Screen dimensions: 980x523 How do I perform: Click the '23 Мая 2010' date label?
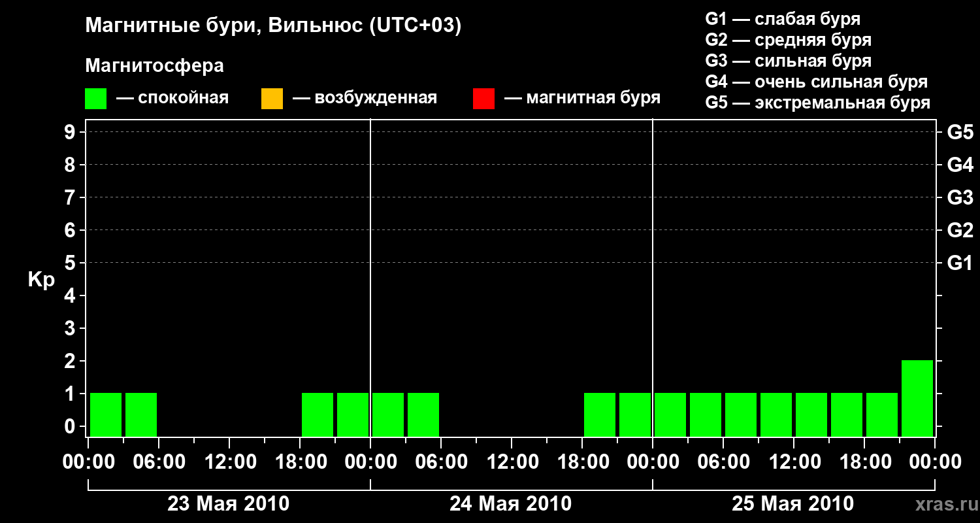point(229,503)
